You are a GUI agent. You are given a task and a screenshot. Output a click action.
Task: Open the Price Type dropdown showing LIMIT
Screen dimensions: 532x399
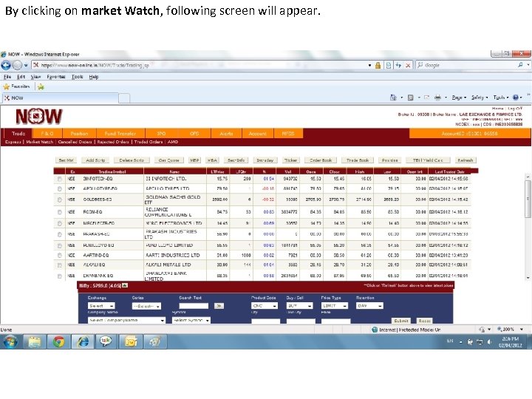(x=335, y=306)
